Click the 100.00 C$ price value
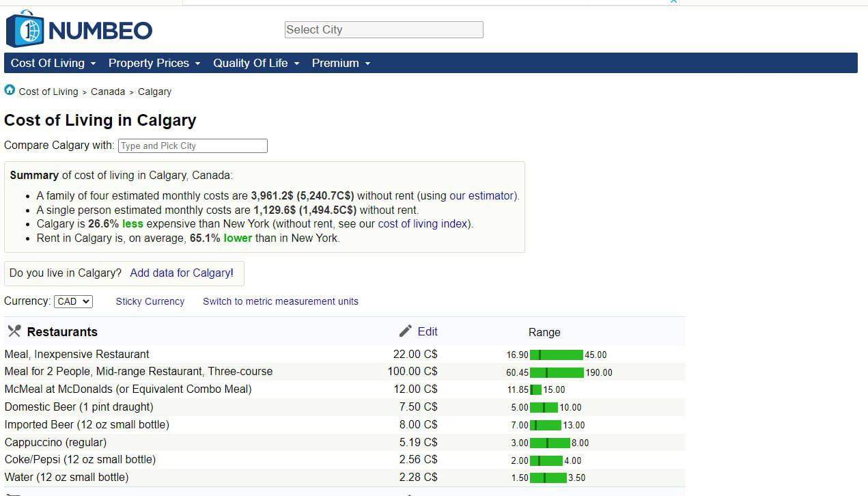Image resolution: width=868 pixels, height=496 pixels. [412, 372]
